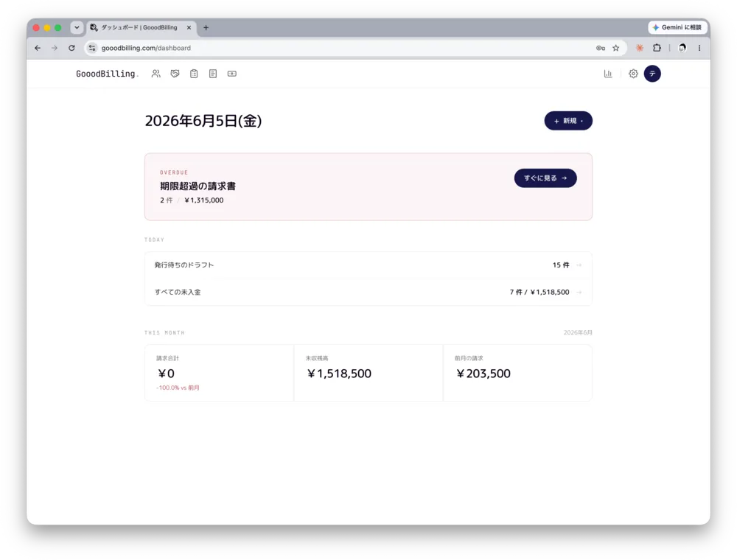This screenshot has width=737, height=560.
Task: Click the 未収残高 card
Action: tap(368, 373)
